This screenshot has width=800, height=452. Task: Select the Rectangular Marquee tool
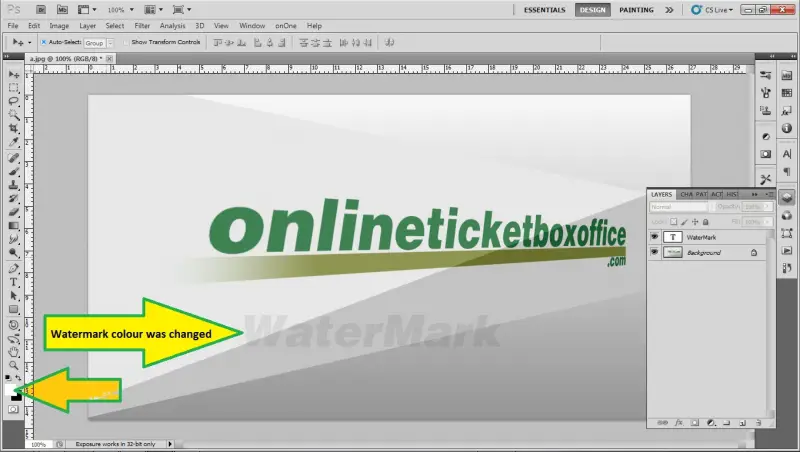pyautogui.click(x=14, y=88)
